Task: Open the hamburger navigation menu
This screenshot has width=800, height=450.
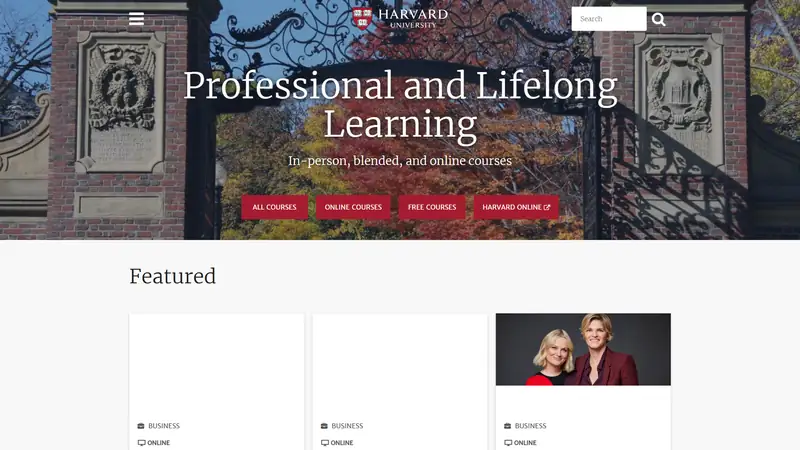Action: pyautogui.click(x=136, y=19)
